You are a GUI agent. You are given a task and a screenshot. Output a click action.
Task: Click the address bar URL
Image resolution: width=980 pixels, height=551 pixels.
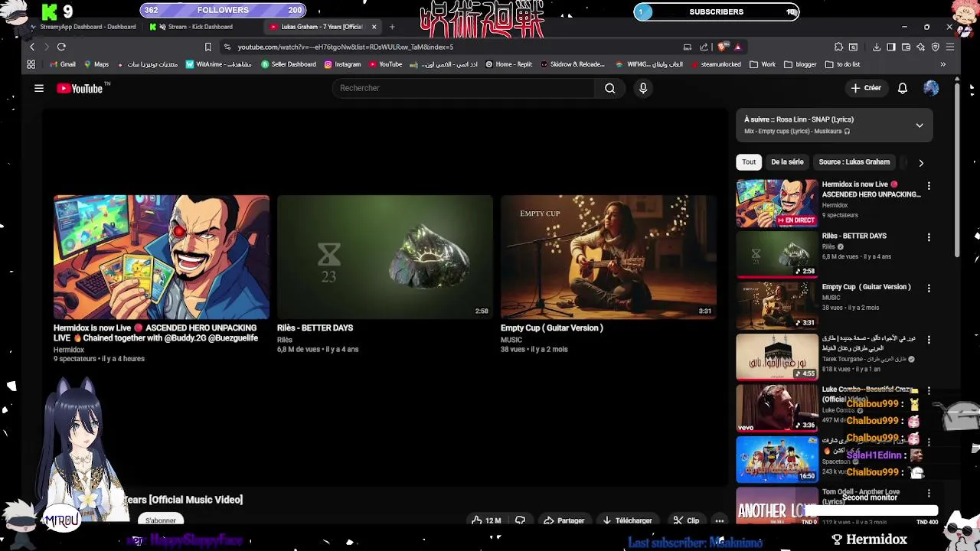[345, 47]
